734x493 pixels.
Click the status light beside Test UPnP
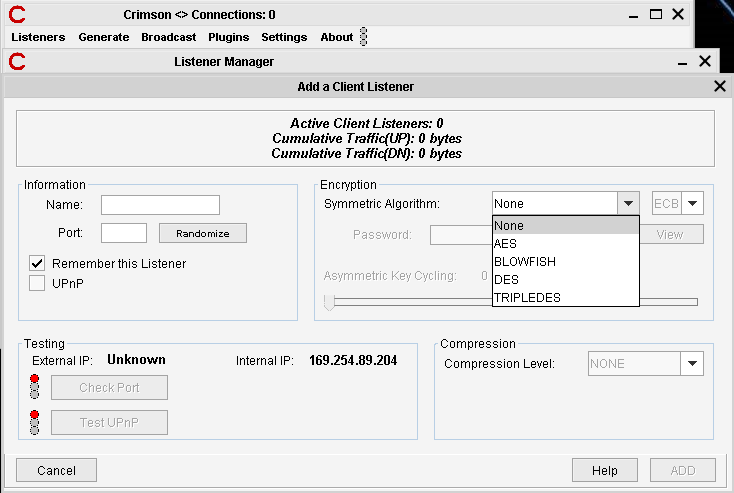pos(35,422)
